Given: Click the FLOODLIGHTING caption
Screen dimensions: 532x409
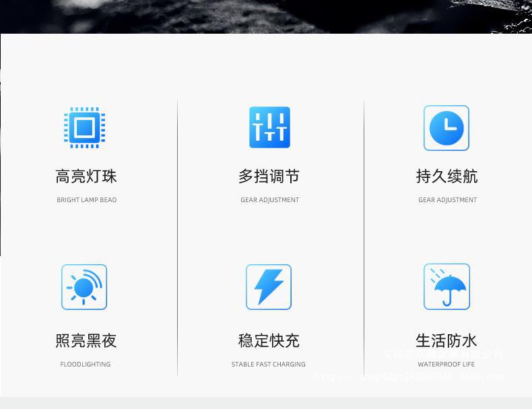Looking at the screenshot, I should point(86,365).
